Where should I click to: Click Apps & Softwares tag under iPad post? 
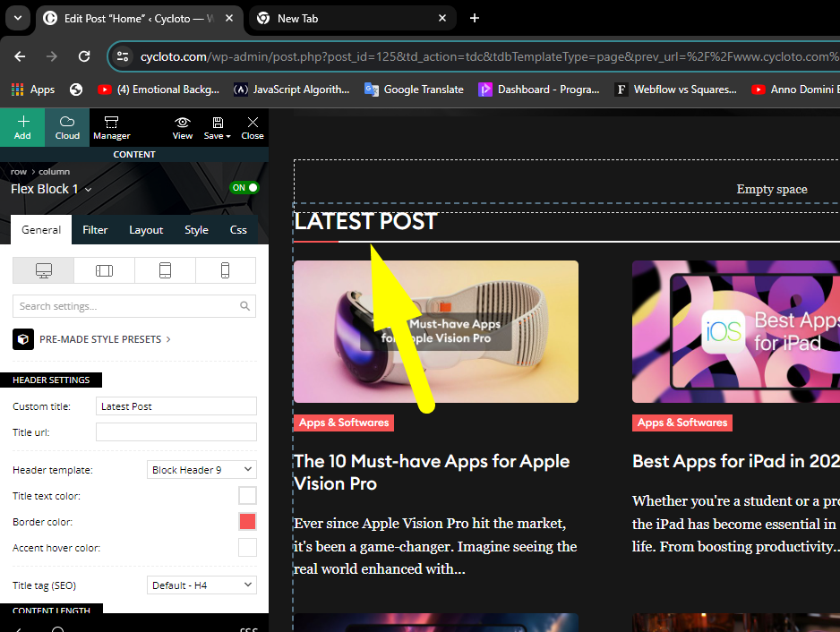coord(682,423)
